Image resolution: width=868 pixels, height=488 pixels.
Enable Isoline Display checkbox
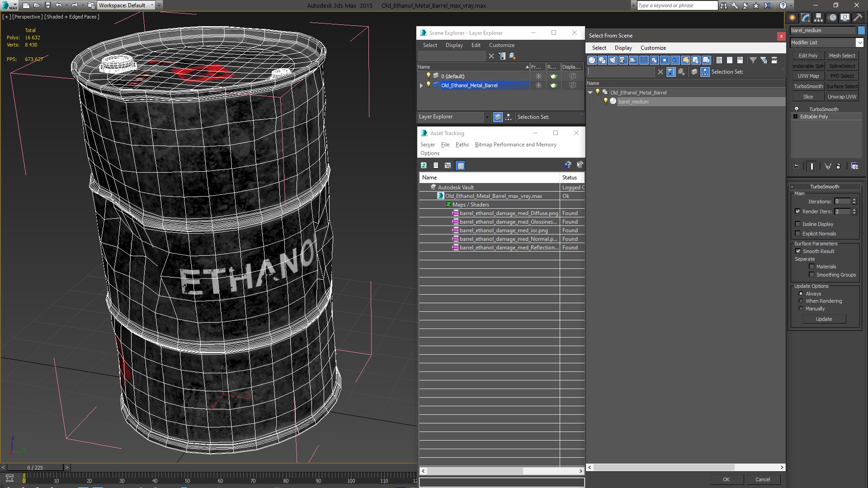pos(798,224)
